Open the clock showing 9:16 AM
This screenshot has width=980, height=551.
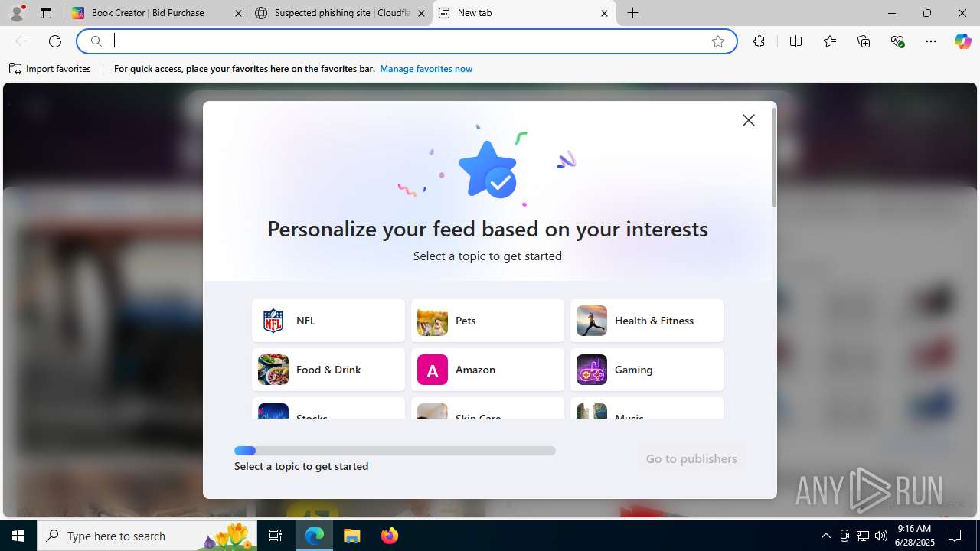(x=913, y=536)
